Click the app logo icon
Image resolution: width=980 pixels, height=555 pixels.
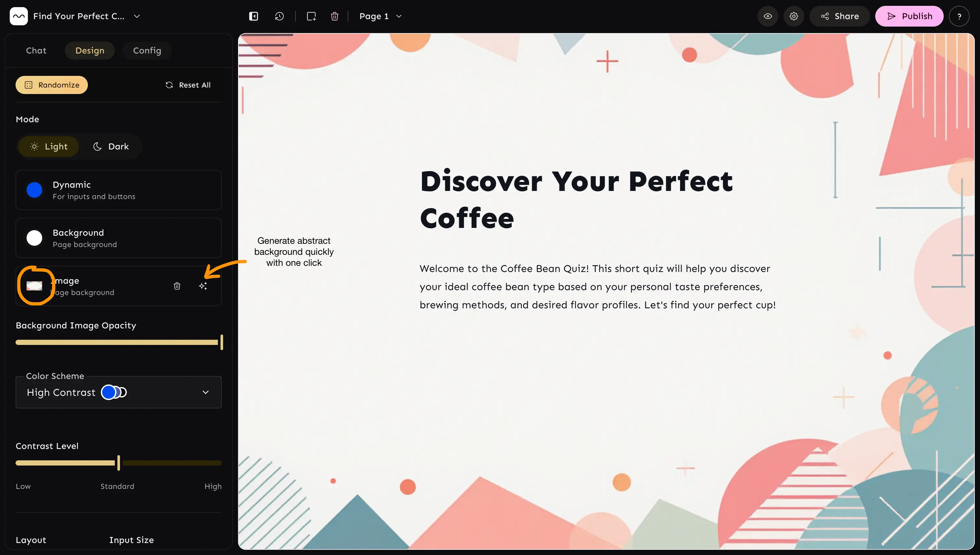pyautogui.click(x=19, y=16)
